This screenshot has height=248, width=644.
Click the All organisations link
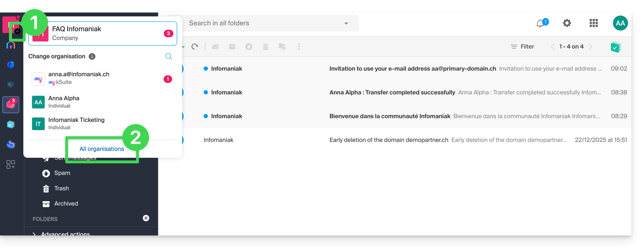[102, 149]
